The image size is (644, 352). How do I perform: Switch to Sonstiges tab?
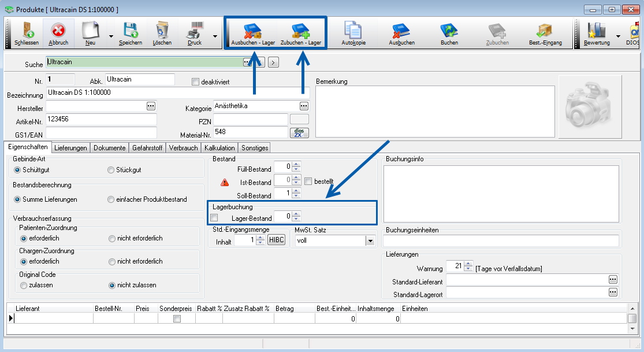point(255,147)
